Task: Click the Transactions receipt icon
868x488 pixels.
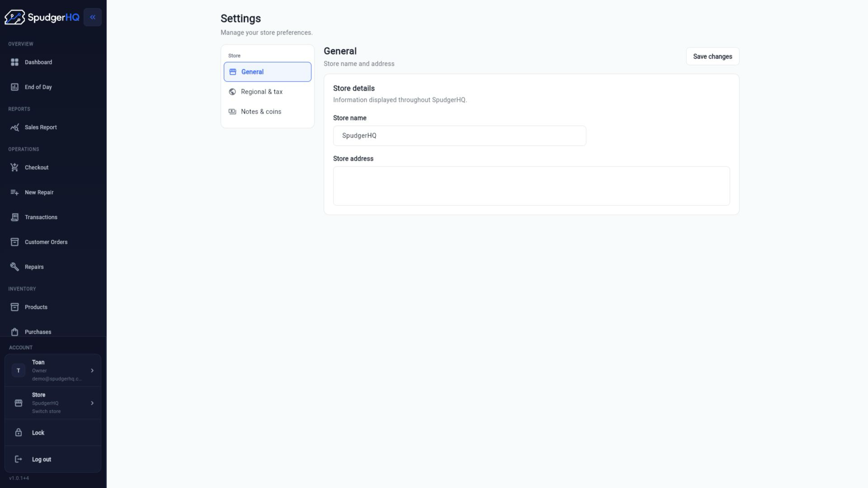Action: [14, 217]
